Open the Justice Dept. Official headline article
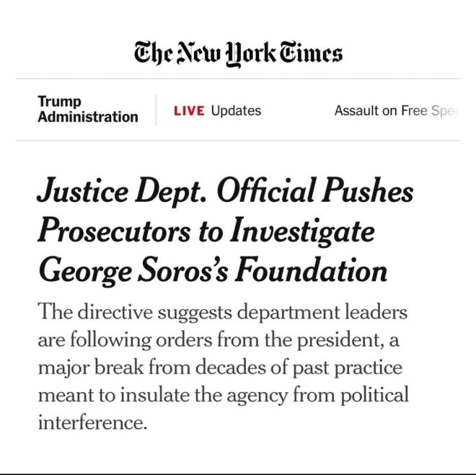Screen dimensions: 476x475 [x=225, y=231]
